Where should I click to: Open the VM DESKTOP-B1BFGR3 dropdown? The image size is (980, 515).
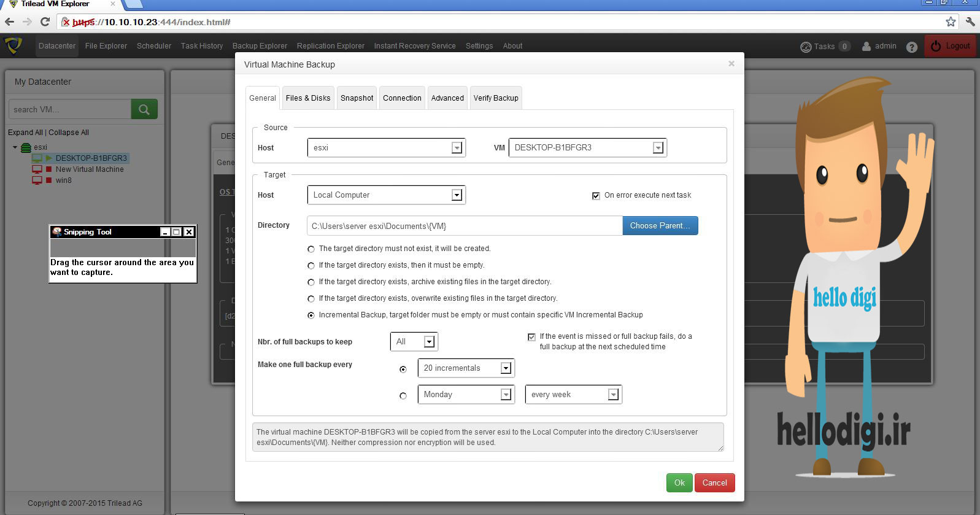tap(587, 147)
